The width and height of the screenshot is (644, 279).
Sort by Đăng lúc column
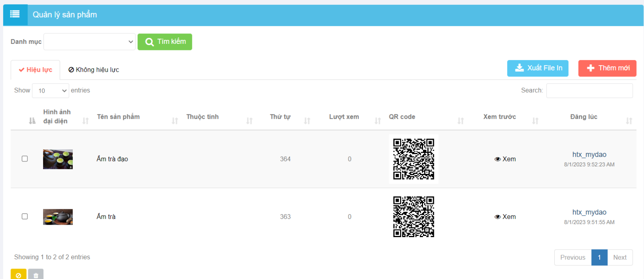(629, 121)
